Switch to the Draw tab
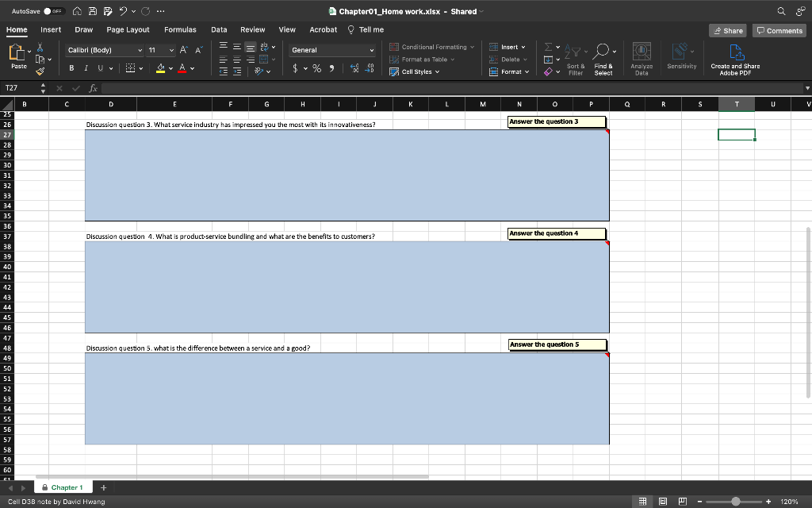This screenshot has width=812, height=508. pyautogui.click(x=84, y=29)
